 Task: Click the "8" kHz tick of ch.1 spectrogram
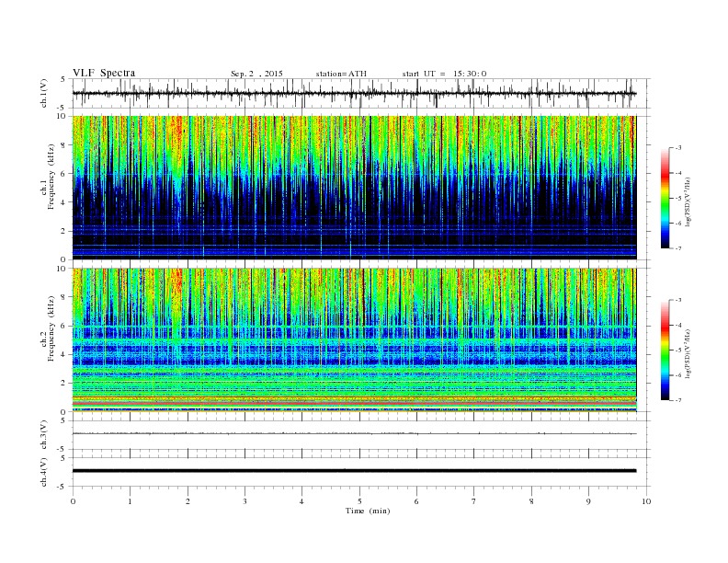64,145
